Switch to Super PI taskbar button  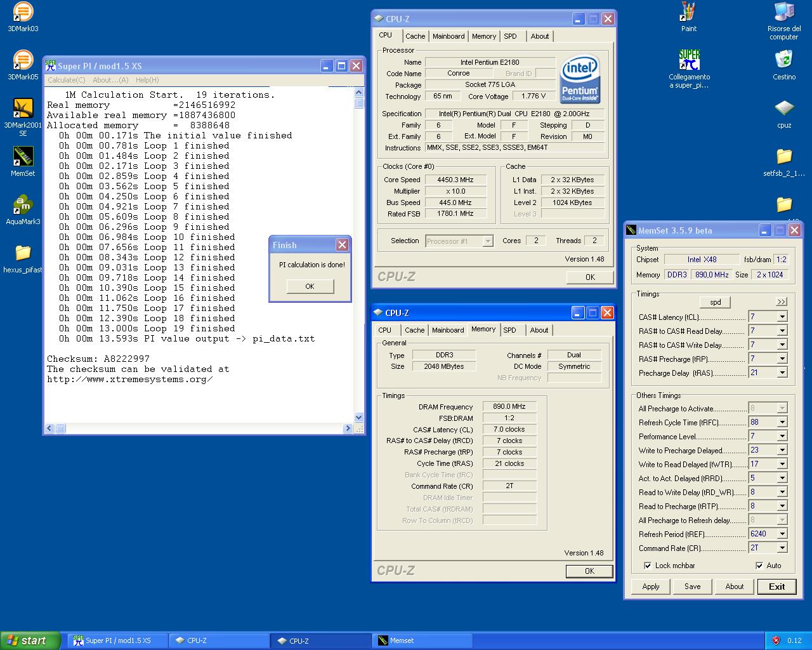[x=117, y=640]
